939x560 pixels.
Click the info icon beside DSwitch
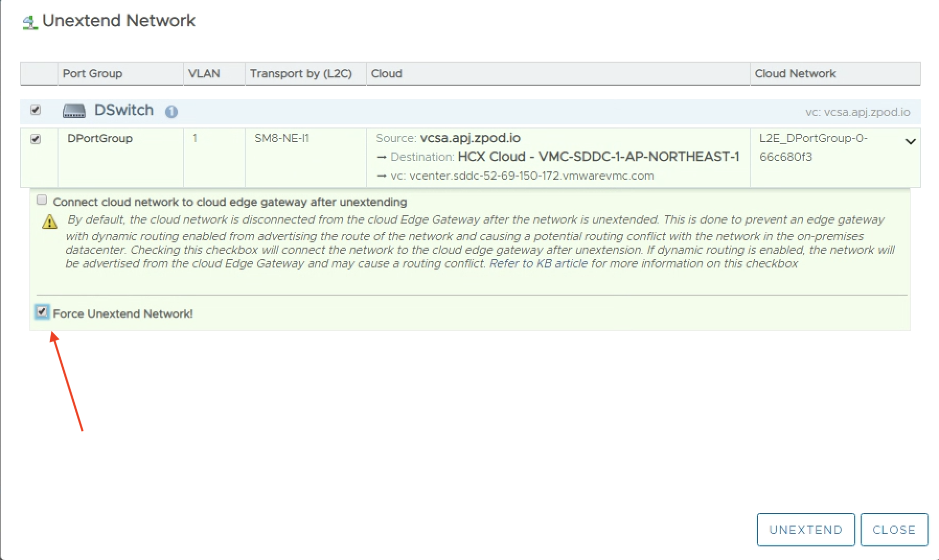pyautogui.click(x=171, y=112)
